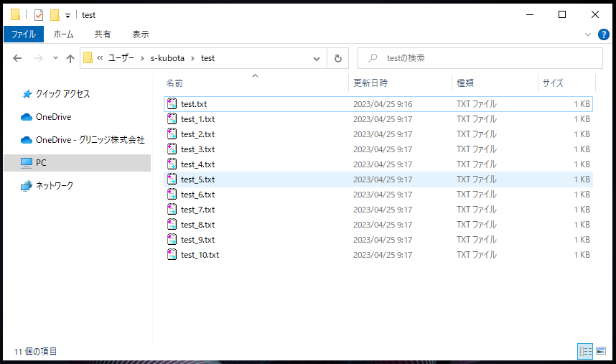Select the file test_2.txt
The height and width of the screenshot is (364, 616).
[x=378, y=134]
